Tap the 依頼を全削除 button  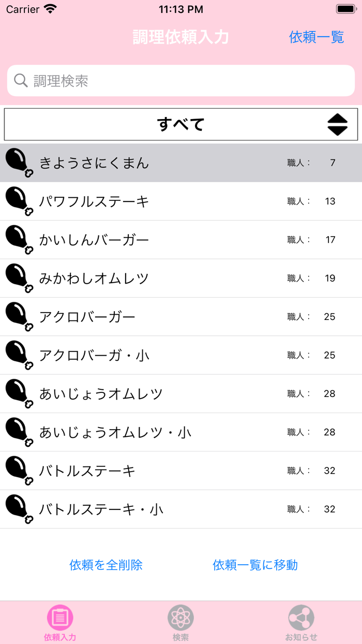(x=105, y=565)
